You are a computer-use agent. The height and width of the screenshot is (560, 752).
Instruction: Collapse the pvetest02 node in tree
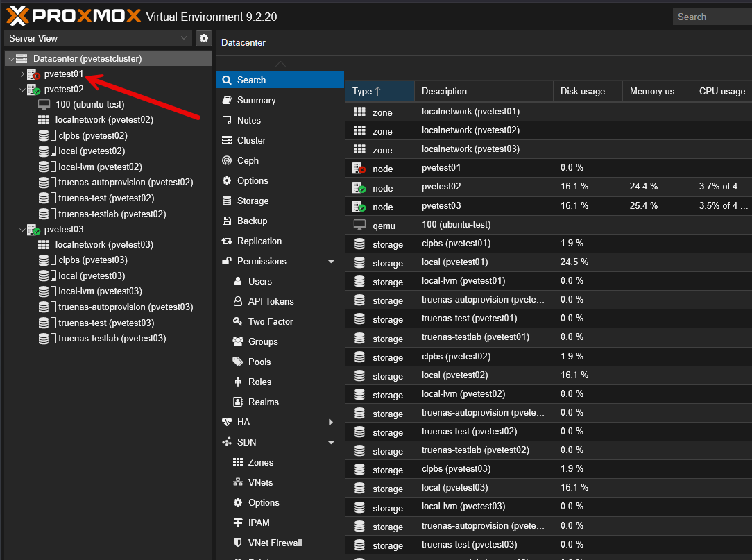[x=22, y=90]
